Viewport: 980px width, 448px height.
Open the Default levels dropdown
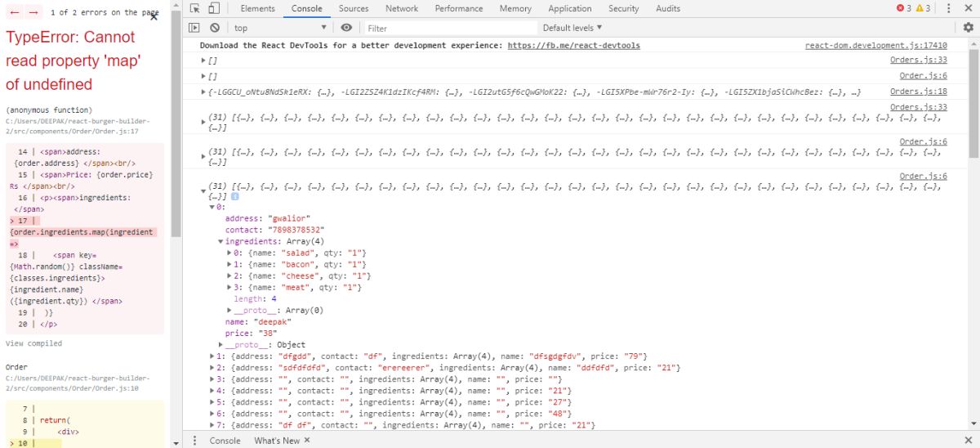coord(572,28)
